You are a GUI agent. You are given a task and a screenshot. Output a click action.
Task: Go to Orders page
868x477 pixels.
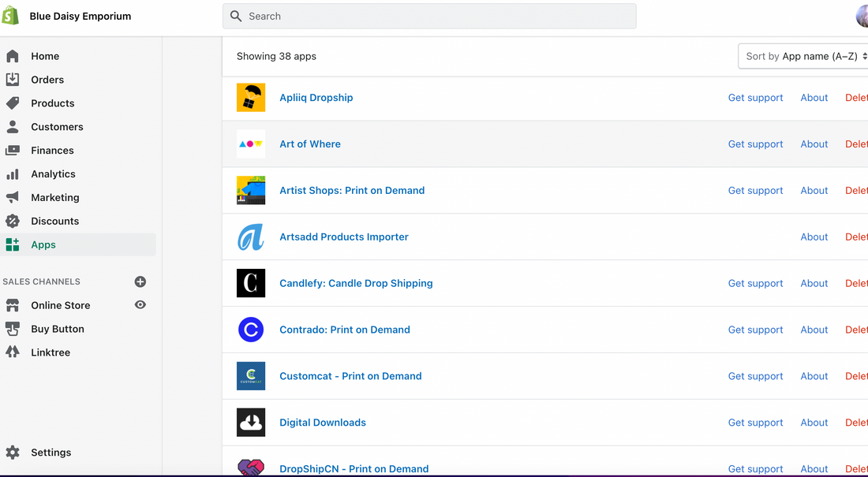[47, 80]
